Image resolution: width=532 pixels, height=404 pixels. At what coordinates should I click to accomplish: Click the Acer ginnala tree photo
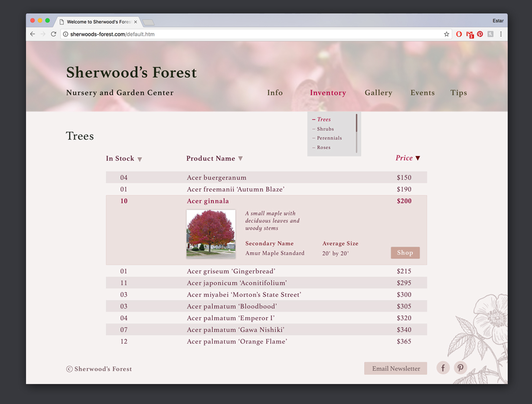[211, 233]
